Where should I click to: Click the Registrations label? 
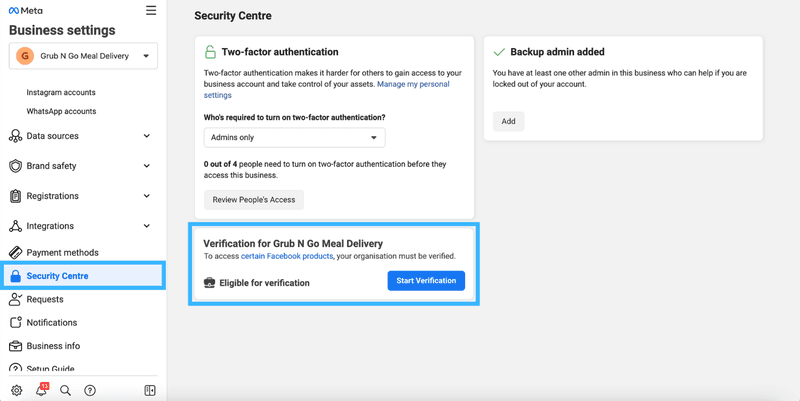click(53, 196)
